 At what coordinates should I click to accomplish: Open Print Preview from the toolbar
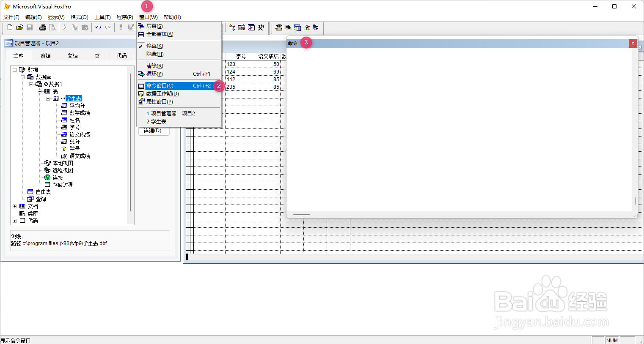[52, 27]
